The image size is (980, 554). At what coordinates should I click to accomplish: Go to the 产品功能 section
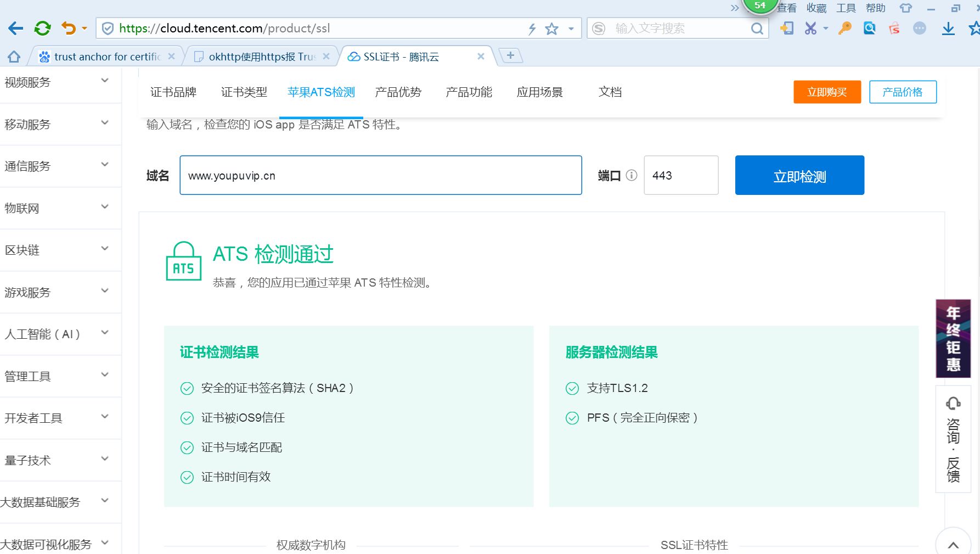click(x=469, y=92)
